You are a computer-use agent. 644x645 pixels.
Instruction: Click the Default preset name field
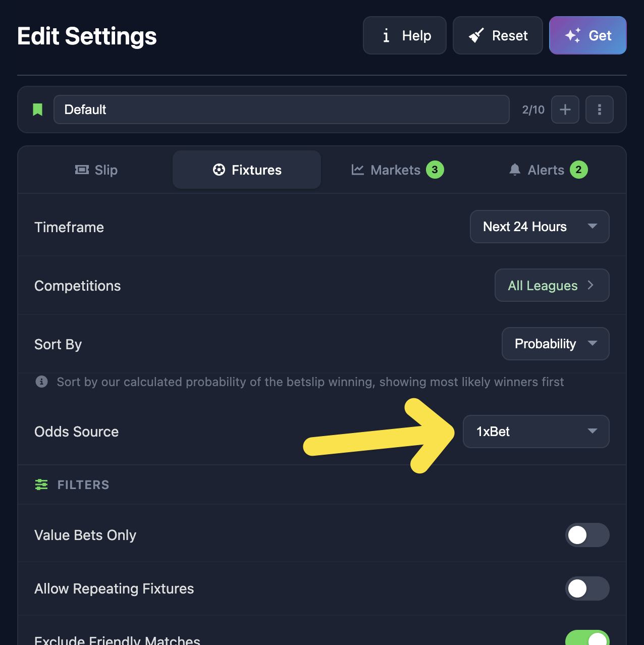(x=281, y=110)
